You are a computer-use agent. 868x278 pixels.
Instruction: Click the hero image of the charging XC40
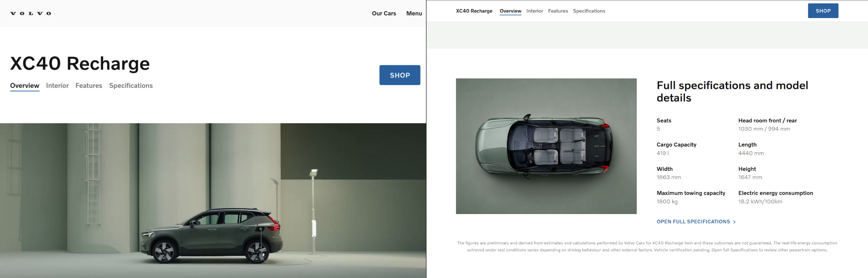213,201
